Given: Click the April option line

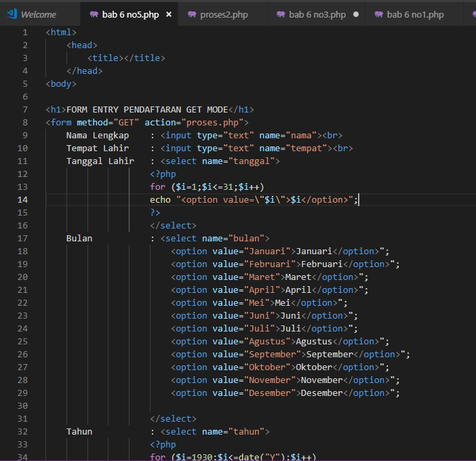Looking at the screenshot, I should tap(270, 290).
